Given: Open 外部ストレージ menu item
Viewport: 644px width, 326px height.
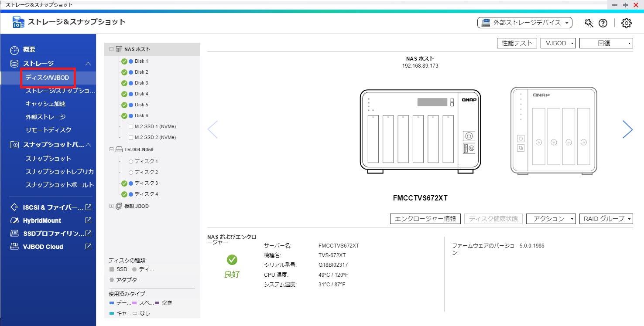Looking at the screenshot, I should [x=45, y=117].
